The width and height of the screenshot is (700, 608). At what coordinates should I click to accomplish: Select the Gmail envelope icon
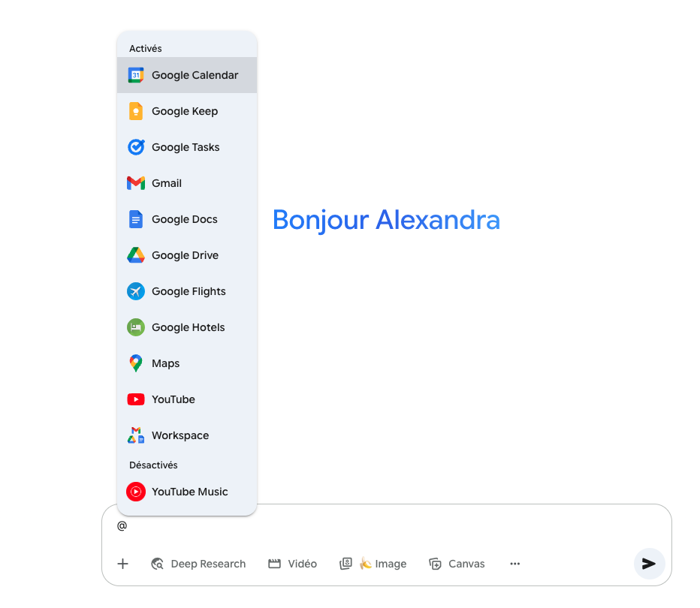136,183
